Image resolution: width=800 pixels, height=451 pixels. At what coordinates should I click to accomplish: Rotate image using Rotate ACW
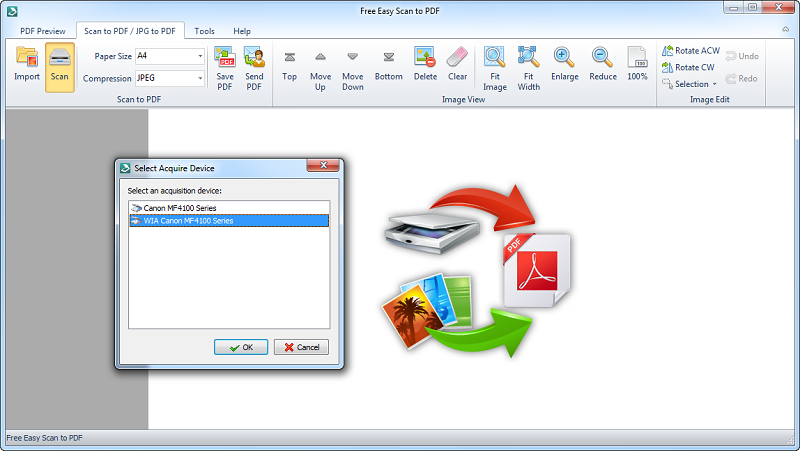[x=690, y=51]
